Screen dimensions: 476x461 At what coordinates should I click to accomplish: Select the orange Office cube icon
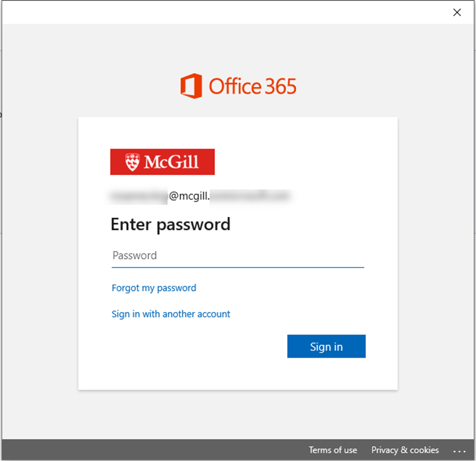coord(191,86)
